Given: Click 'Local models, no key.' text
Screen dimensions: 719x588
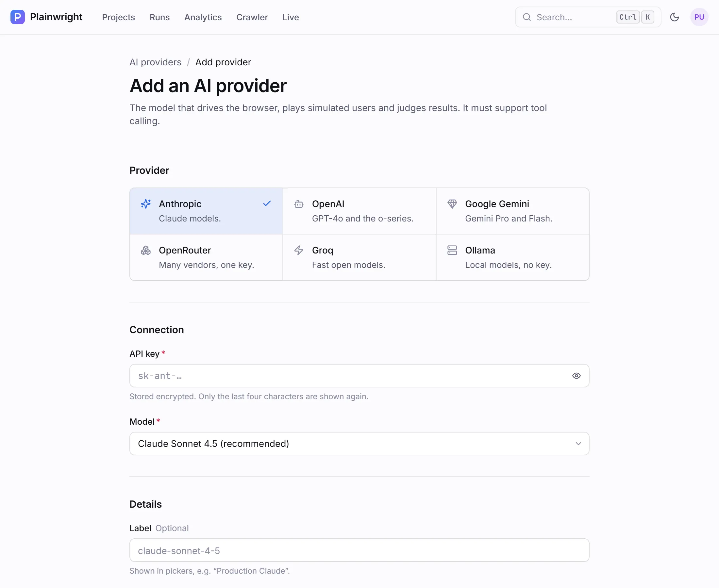Looking at the screenshot, I should click(x=508, y=265).
